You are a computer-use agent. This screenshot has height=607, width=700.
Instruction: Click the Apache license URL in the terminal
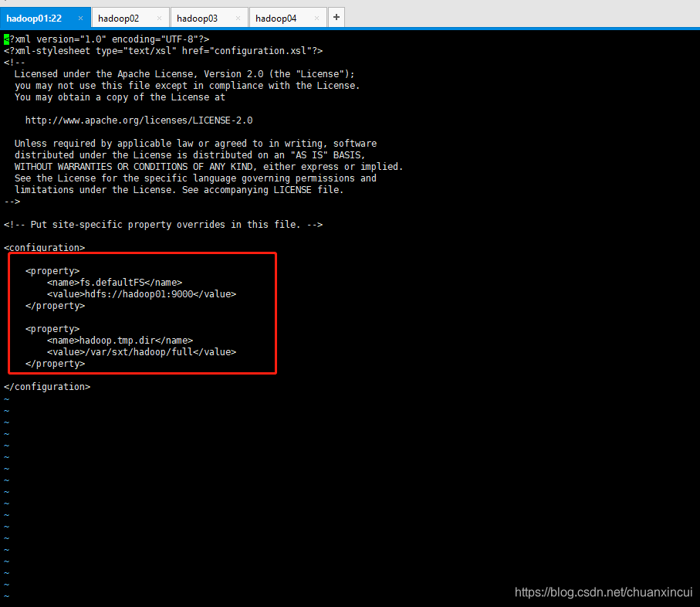[139, 120]
